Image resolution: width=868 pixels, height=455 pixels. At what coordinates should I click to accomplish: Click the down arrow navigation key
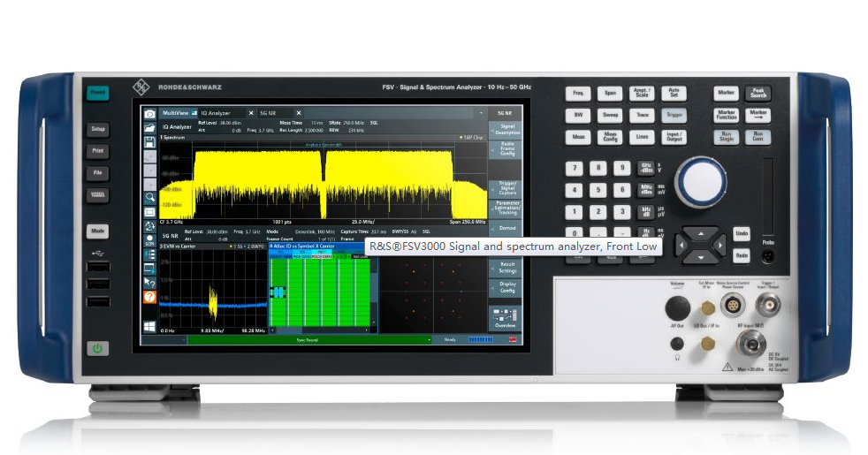click(700, 257)
